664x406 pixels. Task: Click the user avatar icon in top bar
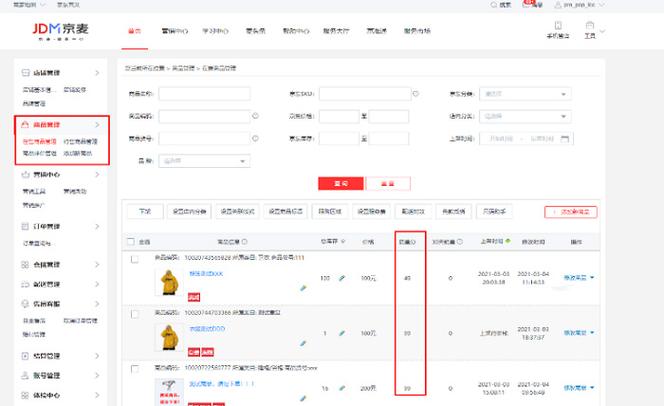[x=558, y=5]
